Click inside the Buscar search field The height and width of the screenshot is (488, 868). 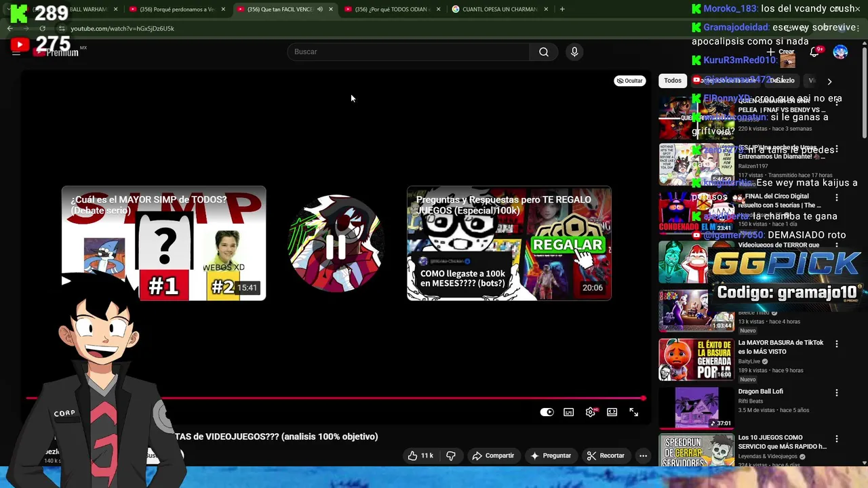(x=408, y=52)
